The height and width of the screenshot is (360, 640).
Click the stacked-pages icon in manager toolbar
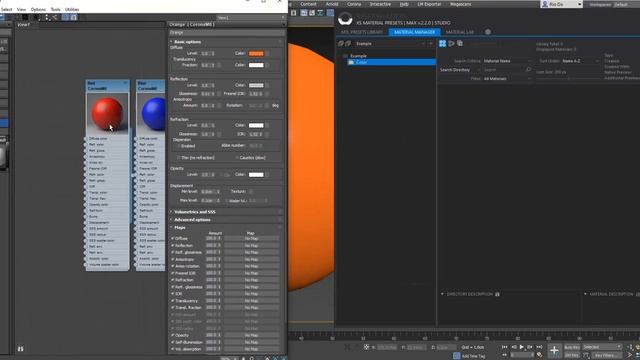(x=460, y=43)
